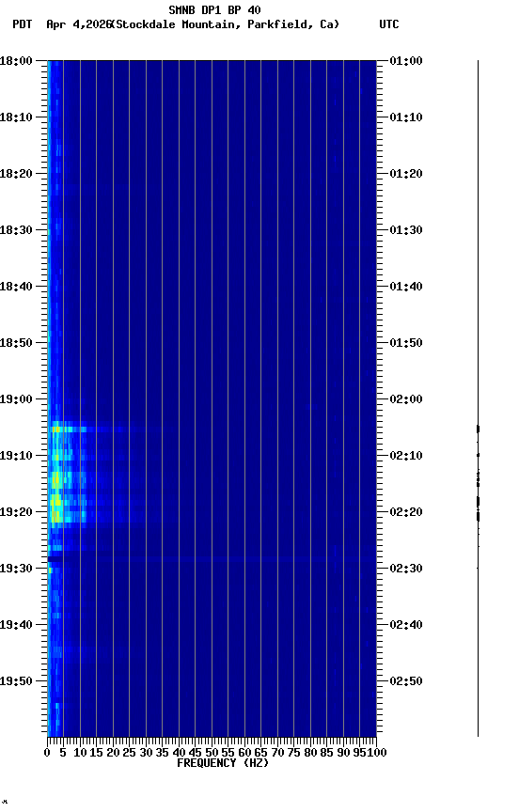Viewport: 519px width, 812px height.
Task: Click the 85 Hz frequency axis label
Action: point(326,753)
